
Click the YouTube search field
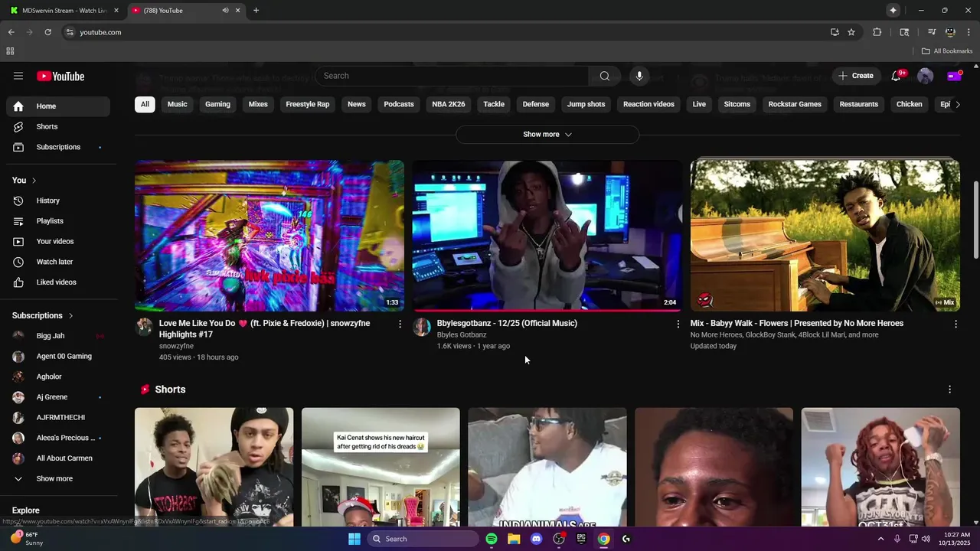[x=452, y=76]
